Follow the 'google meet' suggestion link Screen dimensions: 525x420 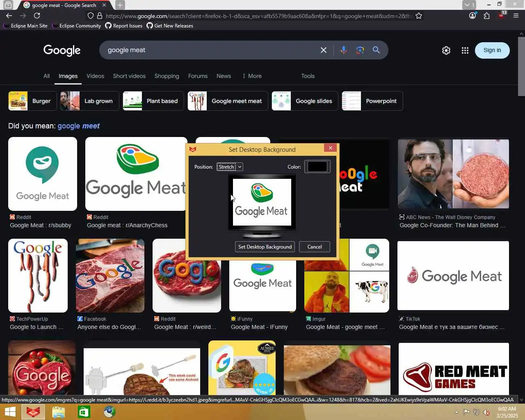coord(78,126)
